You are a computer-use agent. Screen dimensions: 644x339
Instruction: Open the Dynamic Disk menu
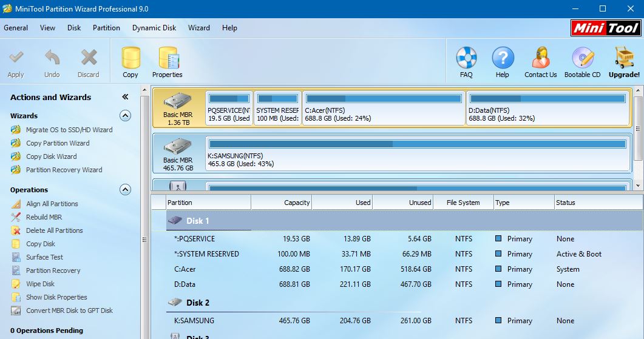(154, 28)
